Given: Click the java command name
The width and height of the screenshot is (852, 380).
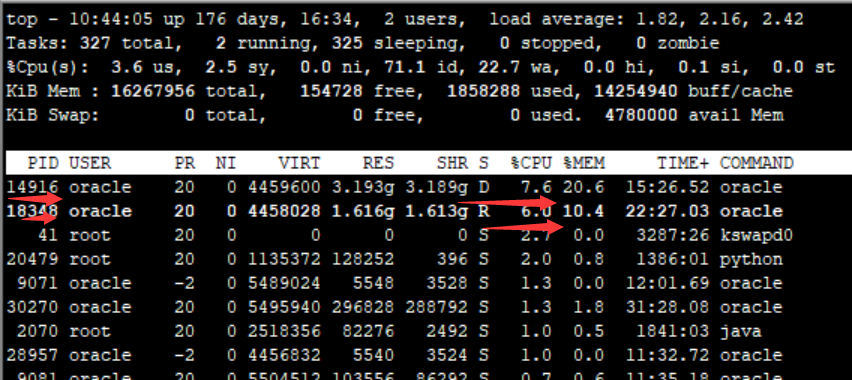Looking at the screenshot, I should [741, 331].
